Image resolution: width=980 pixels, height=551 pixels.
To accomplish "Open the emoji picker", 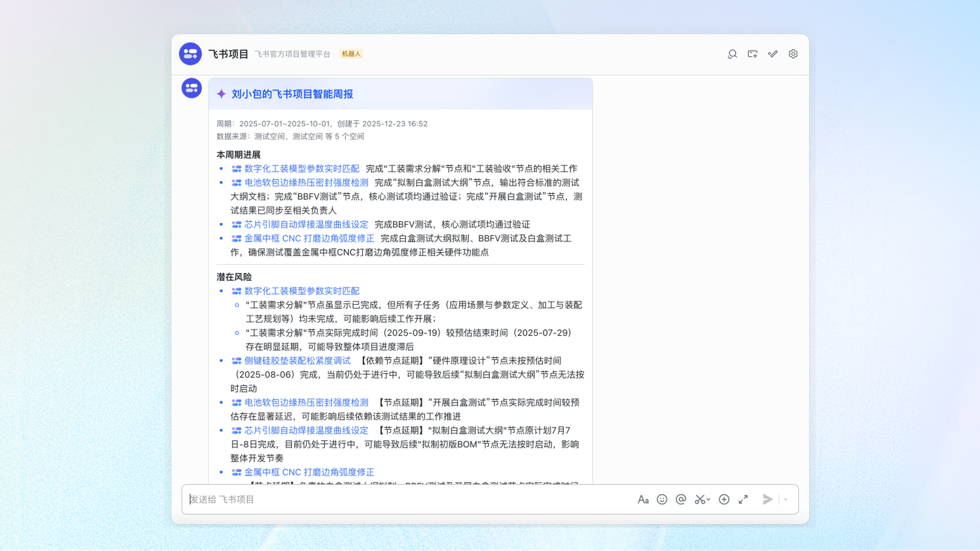I will [662, 499].
